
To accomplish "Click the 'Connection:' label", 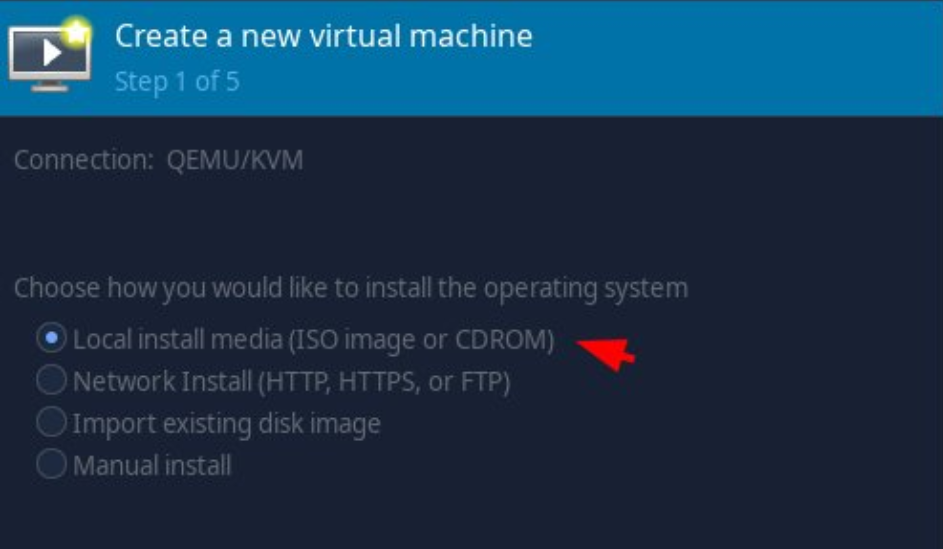I will tap(84, 160).
